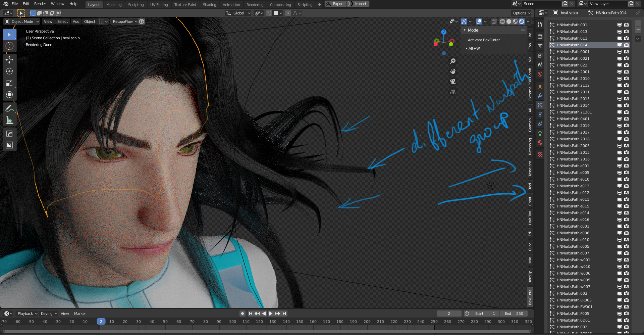
Task: Open the Object data curve properties tab
Action: [x=540, y=133]
